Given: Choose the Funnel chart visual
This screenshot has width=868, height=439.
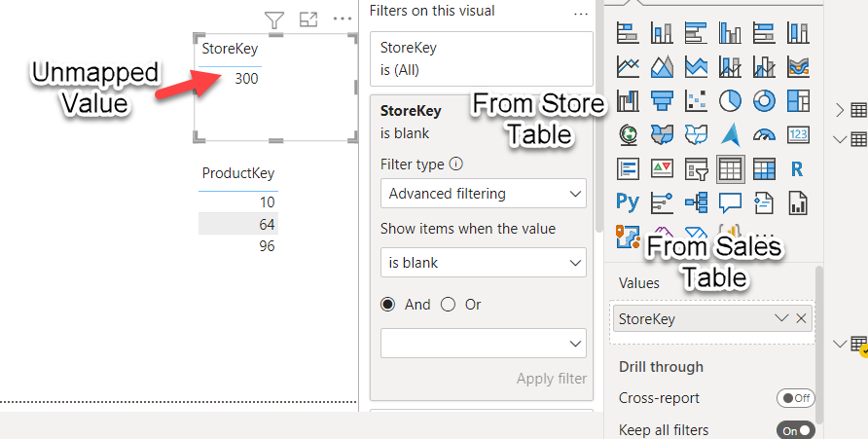Looking at the screenshot, I should (662, 101).
